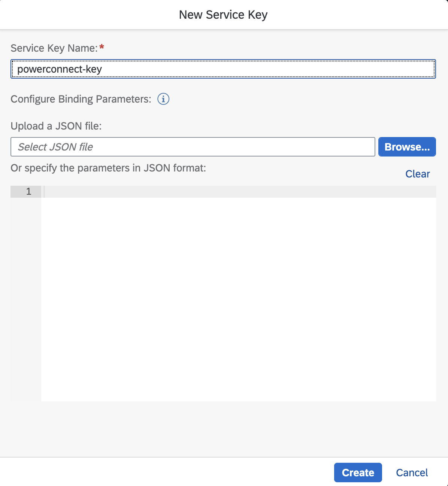This screenshot has width=448, height=486.
Task: Click the Service Key Name label
Action: [54, 48]
